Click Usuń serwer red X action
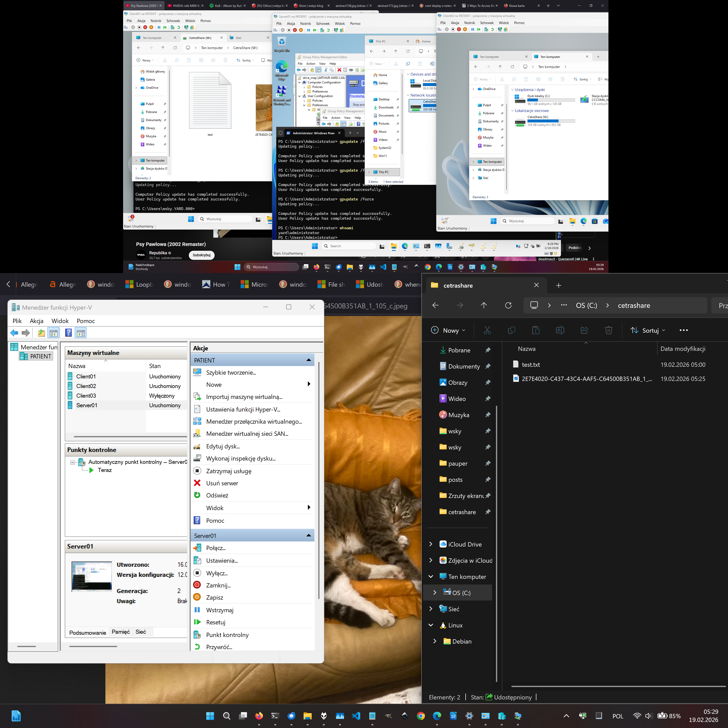Screen dimensions: 728x728 coord(222,483)
